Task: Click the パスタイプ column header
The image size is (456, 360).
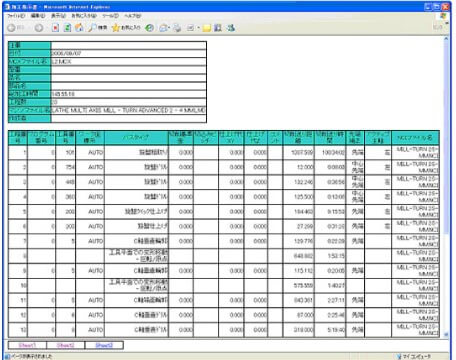Action: tap(136, 137)
